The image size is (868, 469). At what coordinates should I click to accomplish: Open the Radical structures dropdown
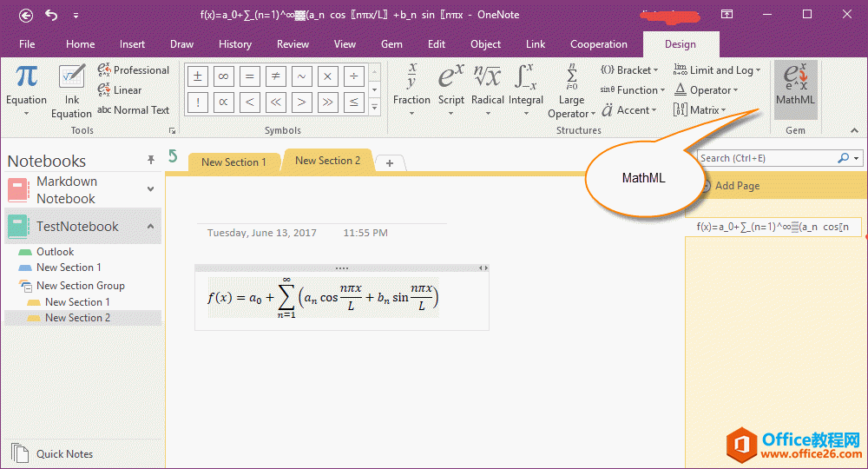pos(488,90)
